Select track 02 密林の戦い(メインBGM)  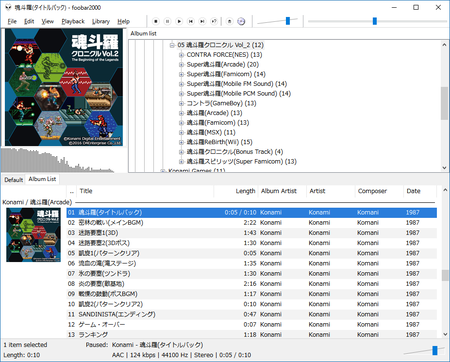click(252, 223)
